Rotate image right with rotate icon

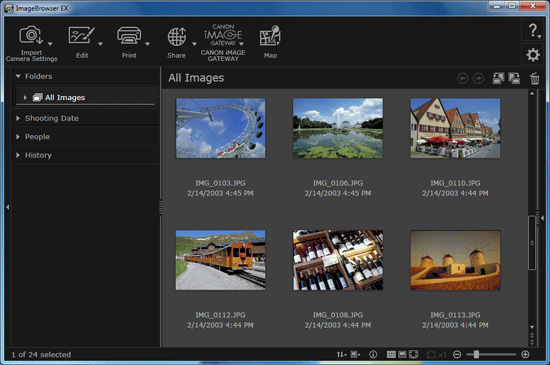(514, 78)
